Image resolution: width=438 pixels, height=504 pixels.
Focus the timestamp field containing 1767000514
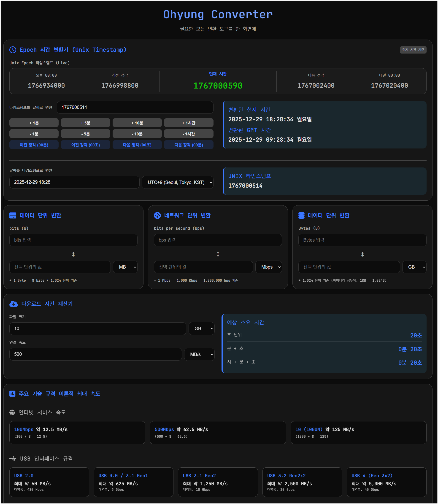[135, 108]
